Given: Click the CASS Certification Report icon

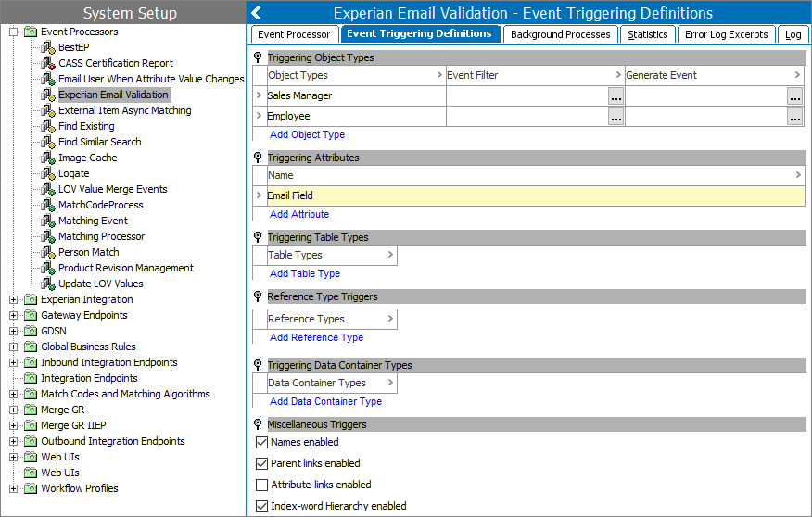Looking at the screenshot, I should (x=48, y=63).
